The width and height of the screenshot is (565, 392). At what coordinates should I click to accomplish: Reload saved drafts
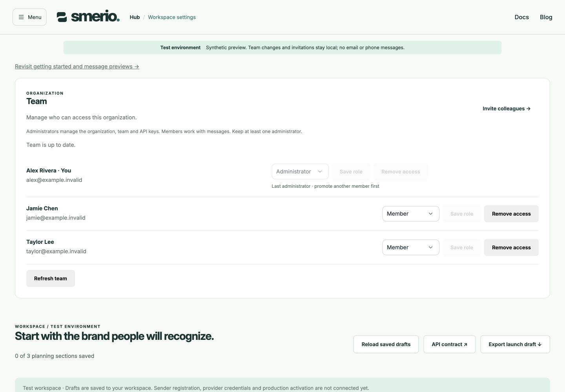coord(386,344)
